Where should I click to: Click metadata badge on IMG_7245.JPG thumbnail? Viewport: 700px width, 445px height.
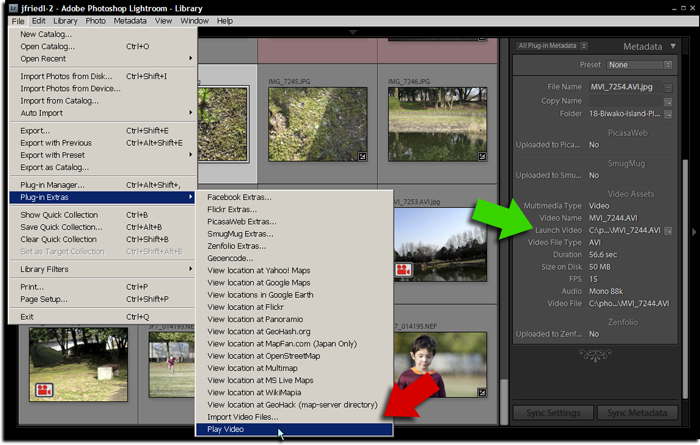coord(362,156)
